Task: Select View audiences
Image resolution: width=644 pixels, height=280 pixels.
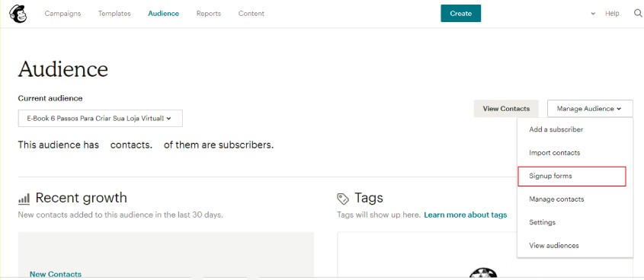Action: click(x=554, y=246)
